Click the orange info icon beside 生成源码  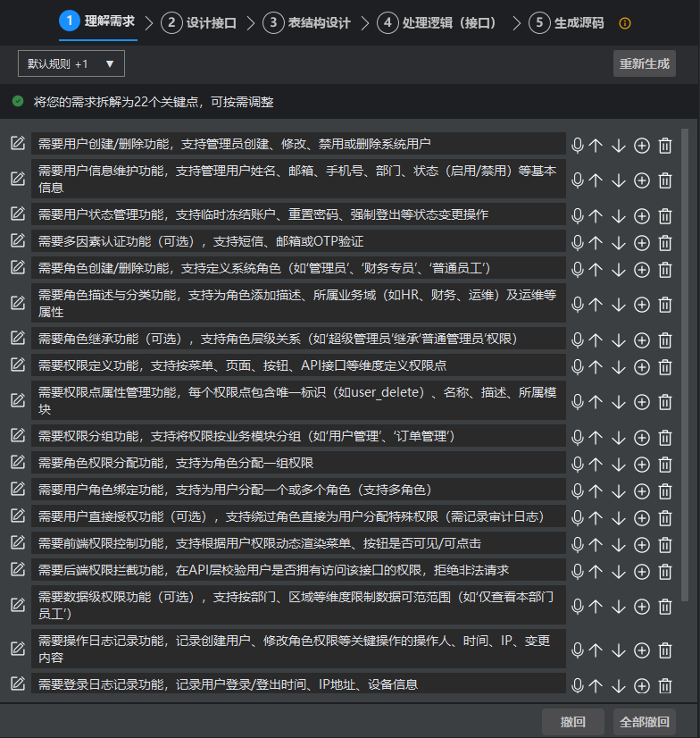625,23
